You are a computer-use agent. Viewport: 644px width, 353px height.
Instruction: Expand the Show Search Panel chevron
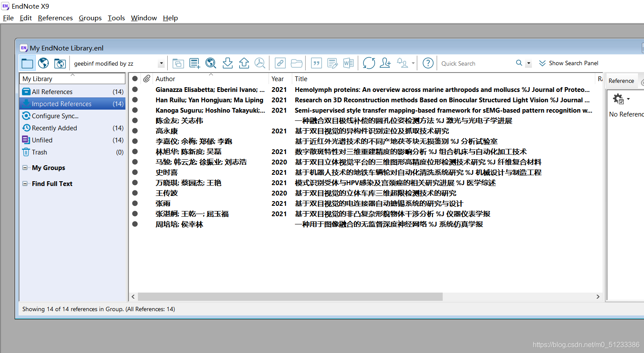542,63
